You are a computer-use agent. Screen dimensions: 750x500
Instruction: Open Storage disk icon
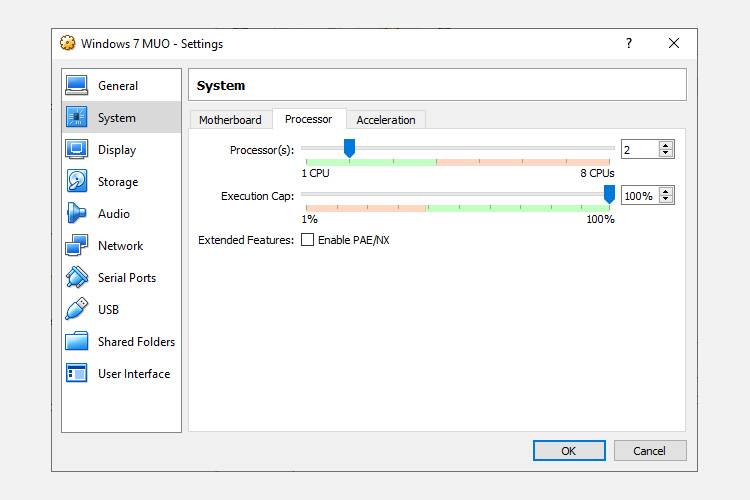point(77,182)
